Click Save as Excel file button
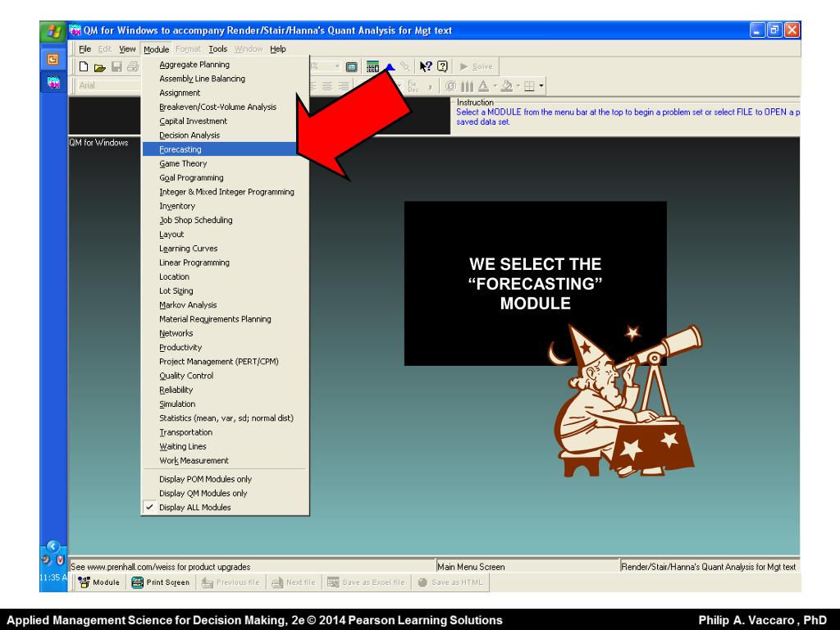Screen dimensions: 840x630 click(x=367, y=582)
